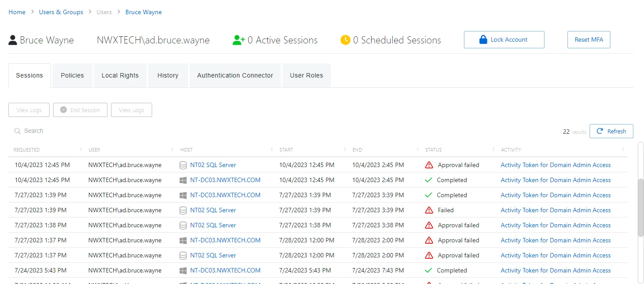Screen dimensions: 644x284
Task: Open the Authentication Connector tab
Action: tap(235, 75)
